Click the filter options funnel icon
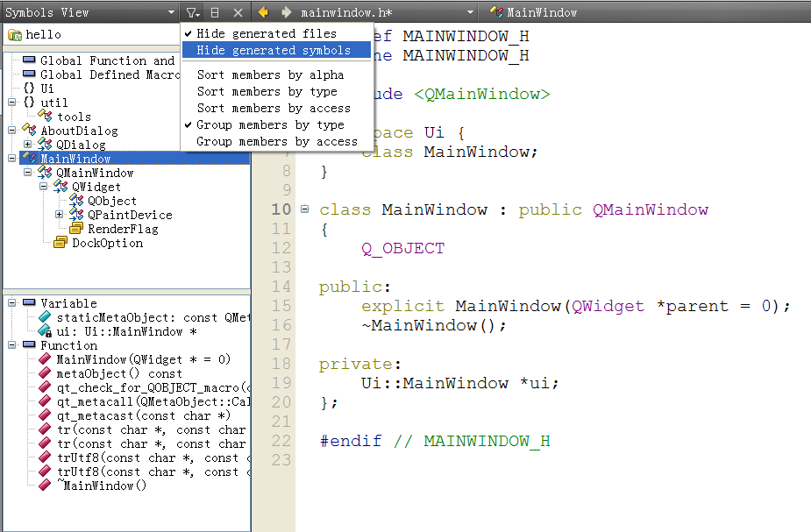Image resolution: width=811 pixels, height=532 pixels. click(x=192, y=12)
